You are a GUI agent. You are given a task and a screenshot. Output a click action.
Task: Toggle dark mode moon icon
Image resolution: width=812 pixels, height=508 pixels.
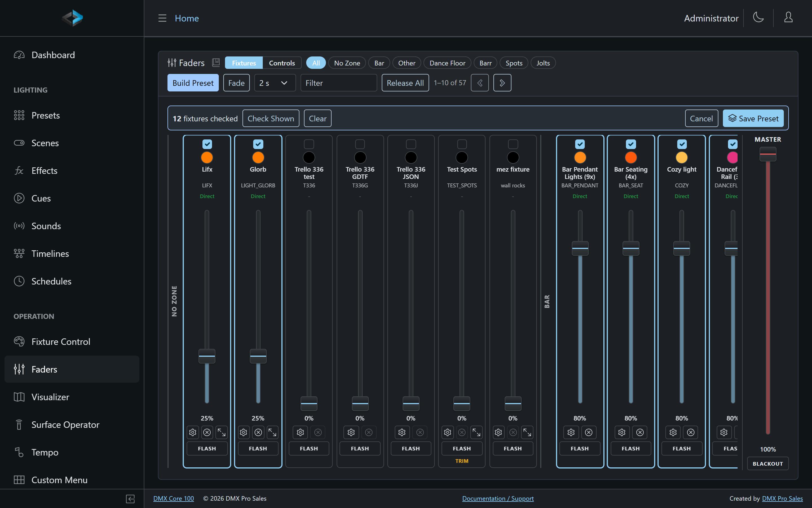coord(758,17)
